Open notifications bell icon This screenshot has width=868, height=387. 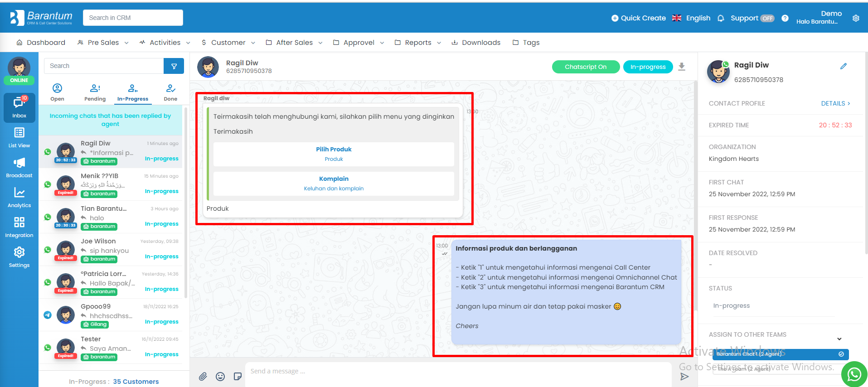click(x=721, y=18)
